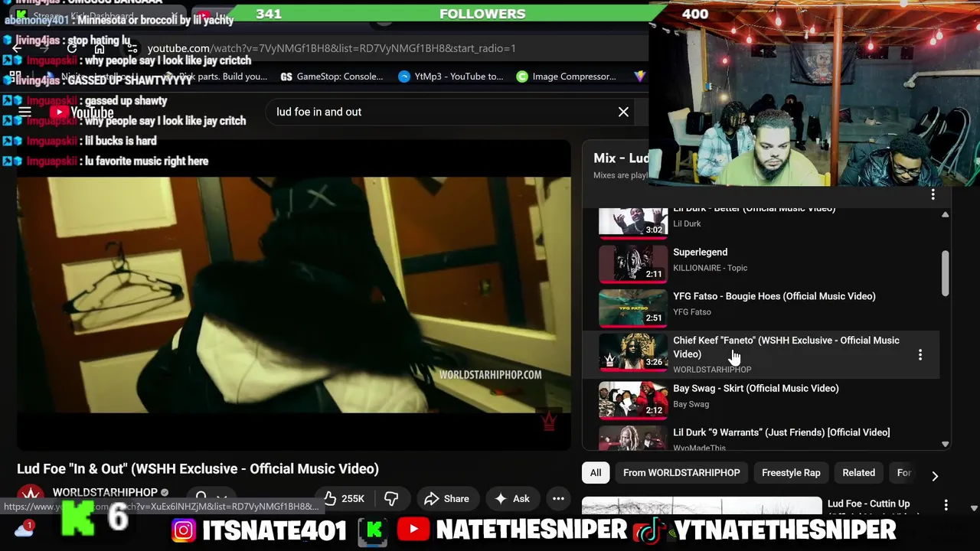Select the From WORLDSTARHIPHOP filter chip

681,473
